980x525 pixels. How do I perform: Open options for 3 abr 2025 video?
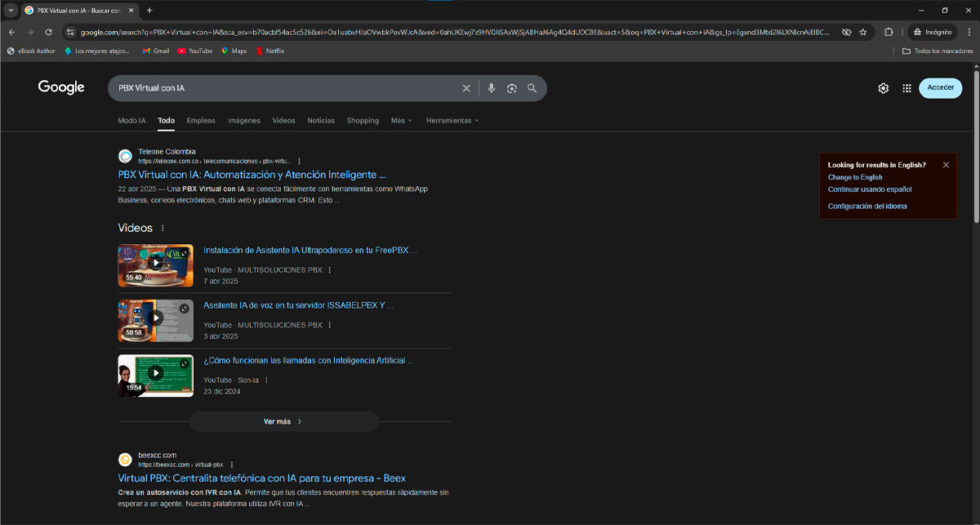330,325
